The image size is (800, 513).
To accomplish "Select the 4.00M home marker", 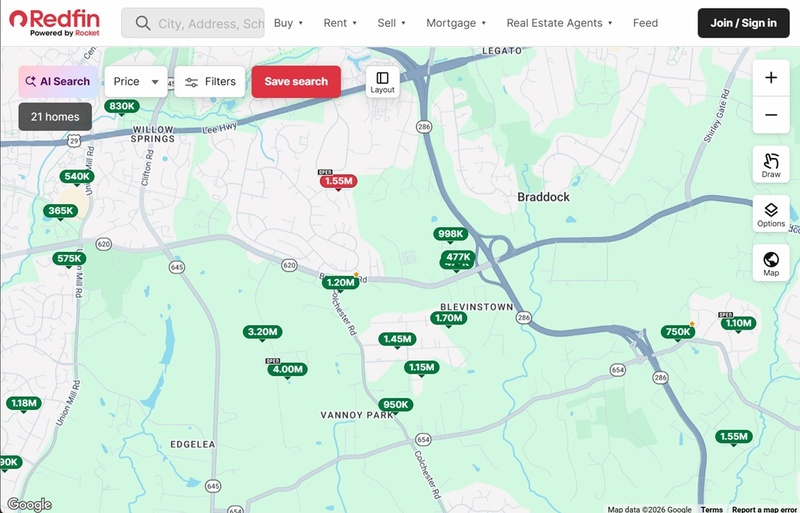I will pyautogui.click(x=287, y=370).
